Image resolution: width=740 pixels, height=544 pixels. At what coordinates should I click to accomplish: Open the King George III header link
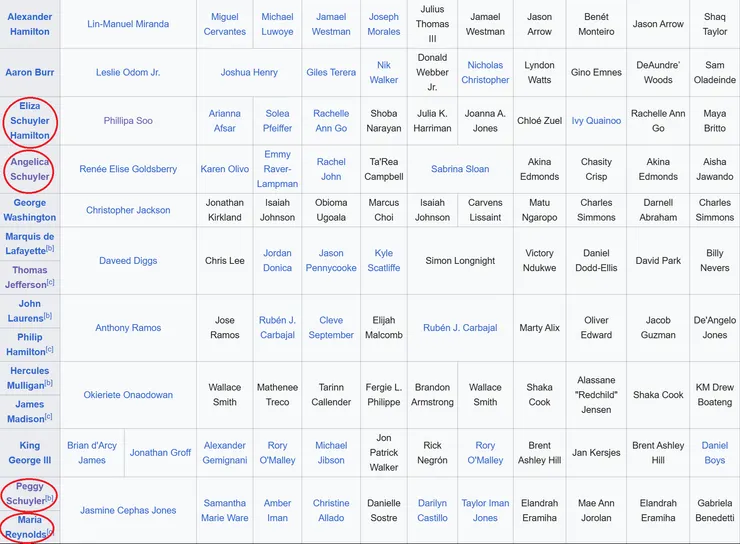point(30,453)
